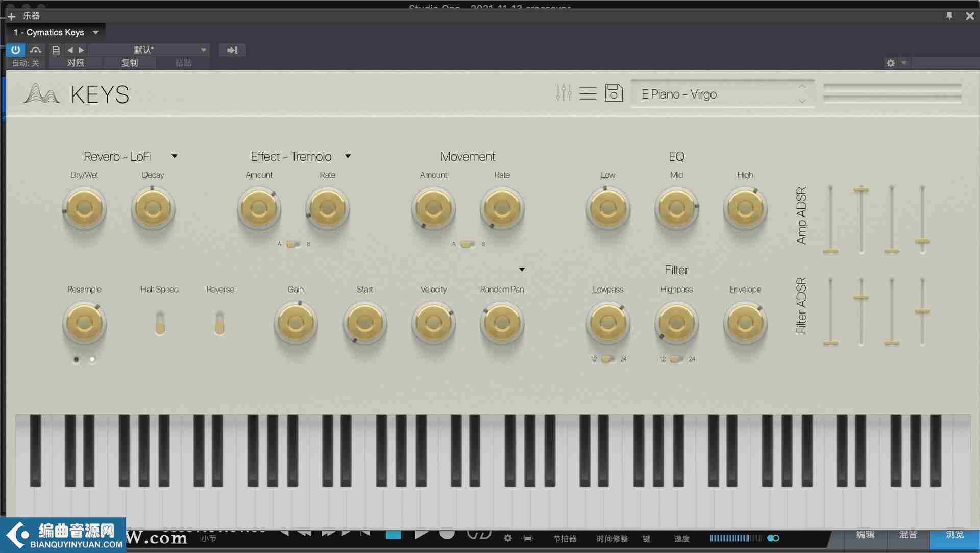The image size is (980, 553).
Task: Click the sidechain routing arrow button
Action: [232, 50]
